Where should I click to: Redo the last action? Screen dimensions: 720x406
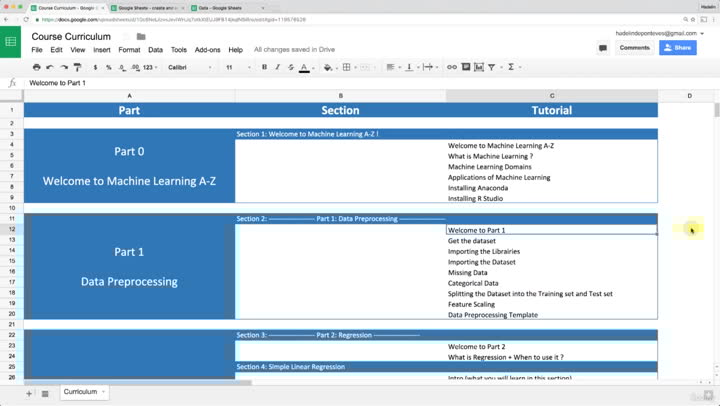[63, 67]
